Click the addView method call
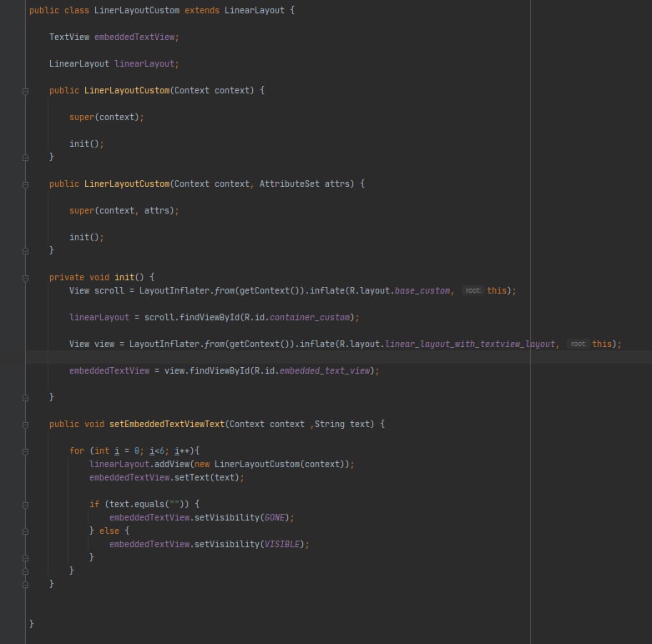Image resolution: width=652 pixels, height=644 pixels. point(172,464)
